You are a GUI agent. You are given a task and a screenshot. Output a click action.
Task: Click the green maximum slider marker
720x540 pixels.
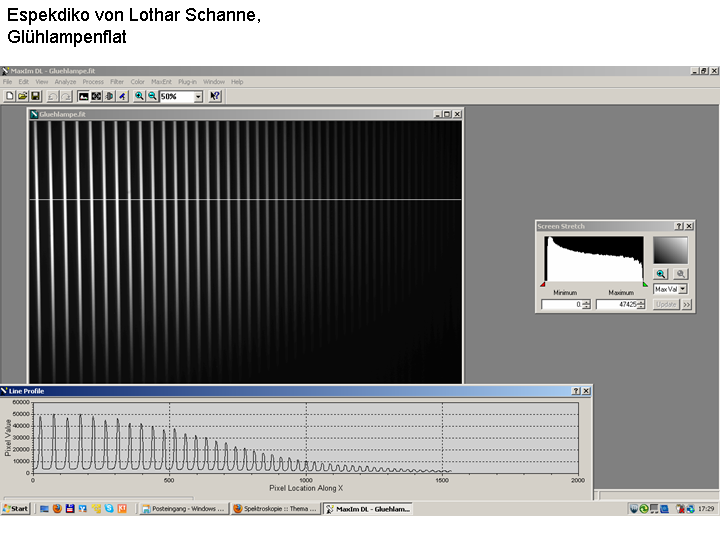pyautogui.click(x=645, y=284)
